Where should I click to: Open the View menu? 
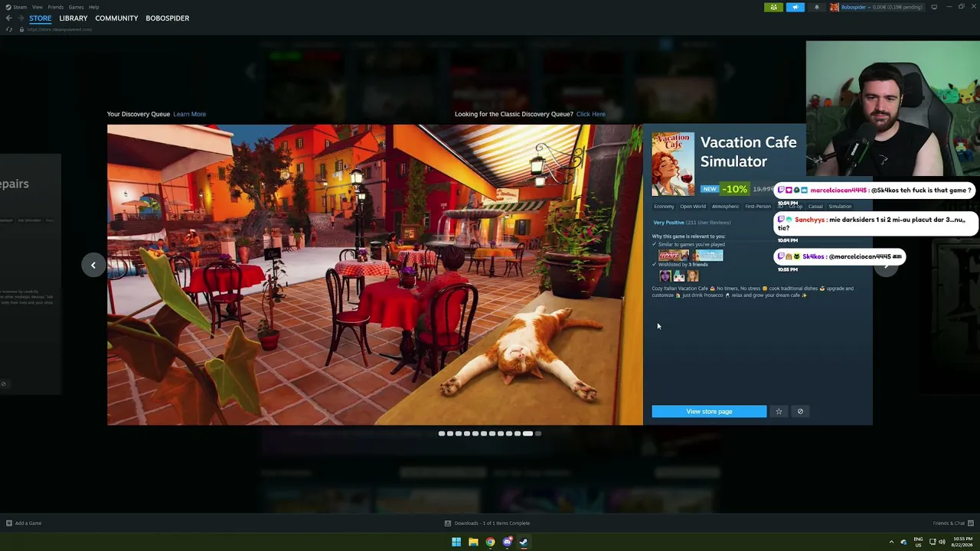click(37, 7)
